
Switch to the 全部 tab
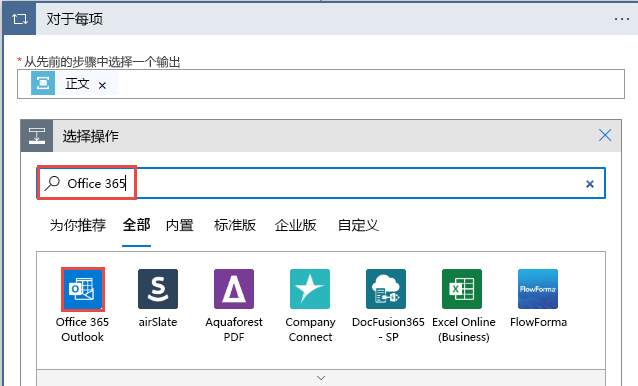(x=137, y=225)
